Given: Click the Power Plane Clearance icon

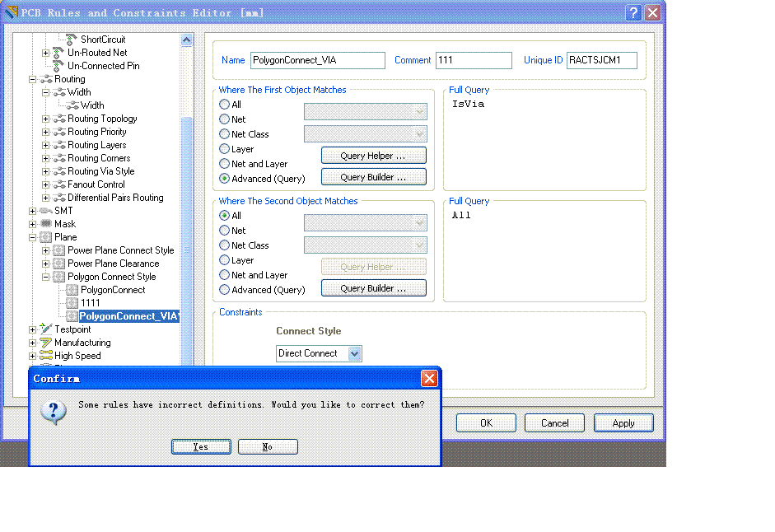Looking at the screenshot, I should (x=58, y=264).
